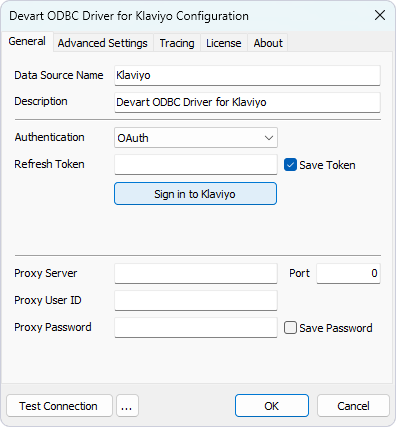Image resolution: width=396 pixels, height=427 pixels.
Task: Click the Test Connection button
Action: [x=59, y=406]
